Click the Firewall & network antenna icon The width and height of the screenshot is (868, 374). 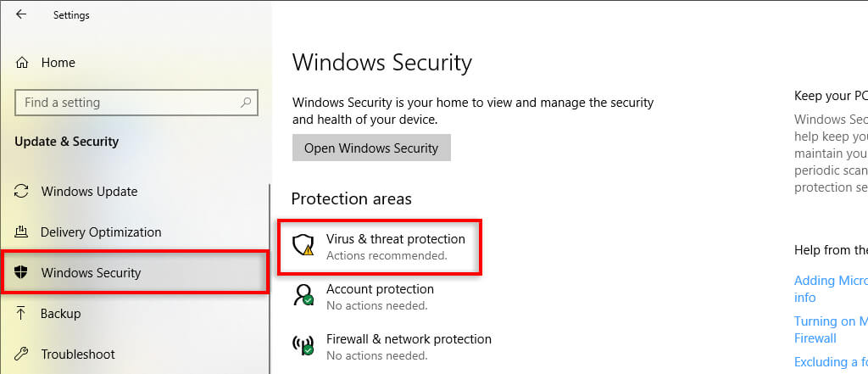click(303, 345)
